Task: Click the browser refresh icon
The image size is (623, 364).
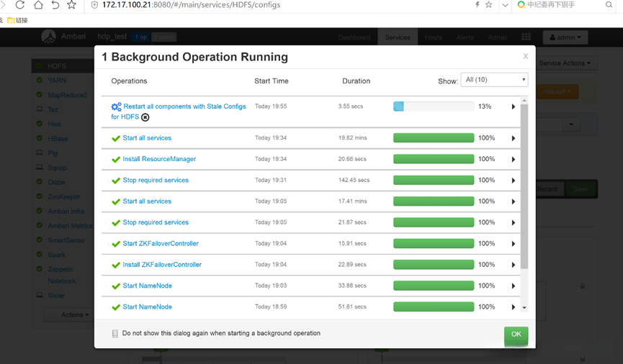Action: pyautogui.click(x=20, y=5)
